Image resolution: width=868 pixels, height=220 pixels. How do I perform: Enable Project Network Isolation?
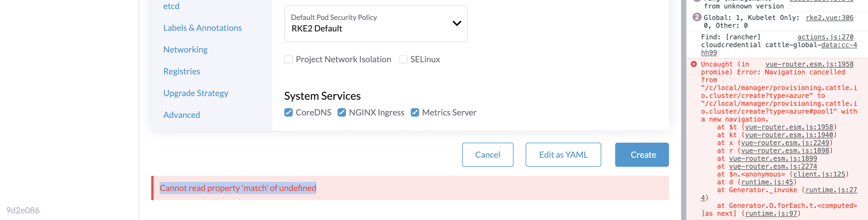289,59
